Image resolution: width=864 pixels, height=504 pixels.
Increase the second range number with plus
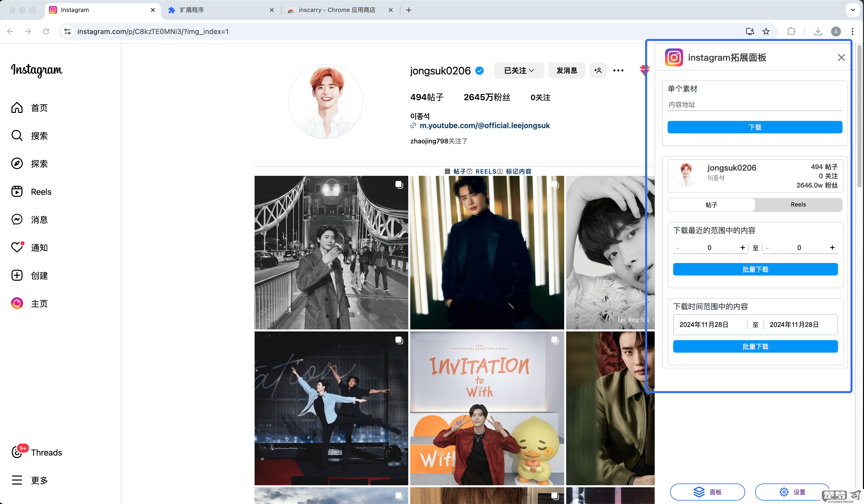point(832,247)
